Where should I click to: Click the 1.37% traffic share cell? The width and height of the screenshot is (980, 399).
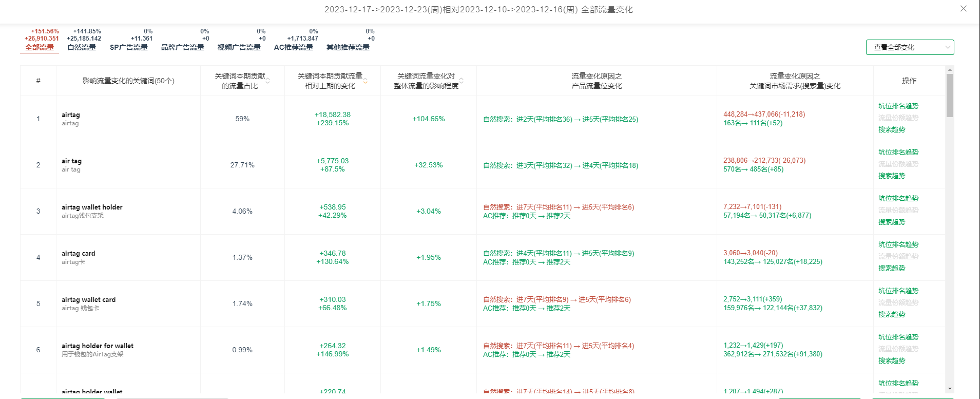tap(242, 258)
